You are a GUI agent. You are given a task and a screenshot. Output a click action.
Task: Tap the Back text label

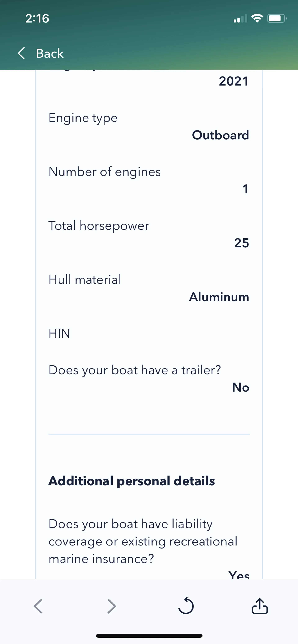click(x=50, y=53)
